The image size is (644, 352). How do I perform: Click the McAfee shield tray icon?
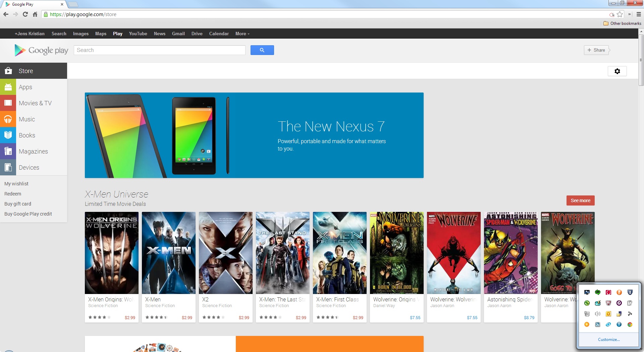pyautogui.click(x=608, y=303)
